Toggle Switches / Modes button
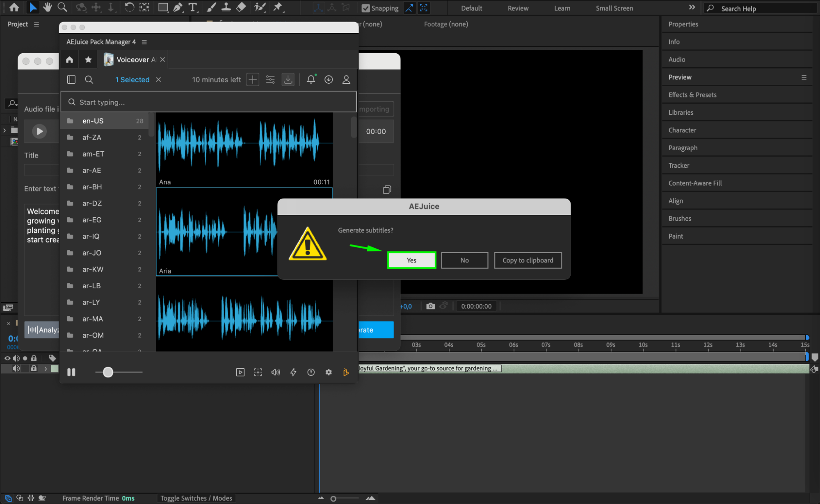Viewport: 820px width, 504px height. coord(196,498)
